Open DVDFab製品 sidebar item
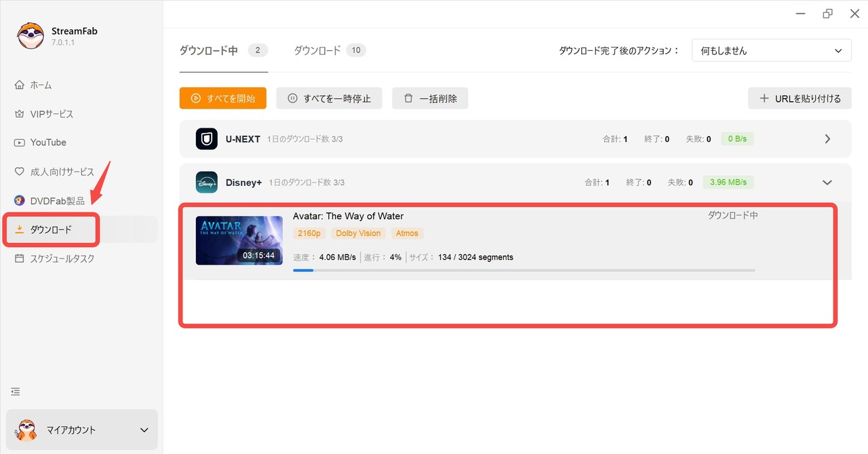 [57, 201]
